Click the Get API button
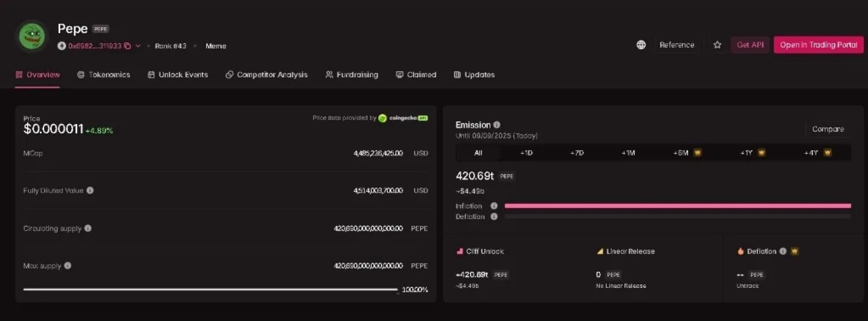 pyautogui.click(x=750, y=45)
